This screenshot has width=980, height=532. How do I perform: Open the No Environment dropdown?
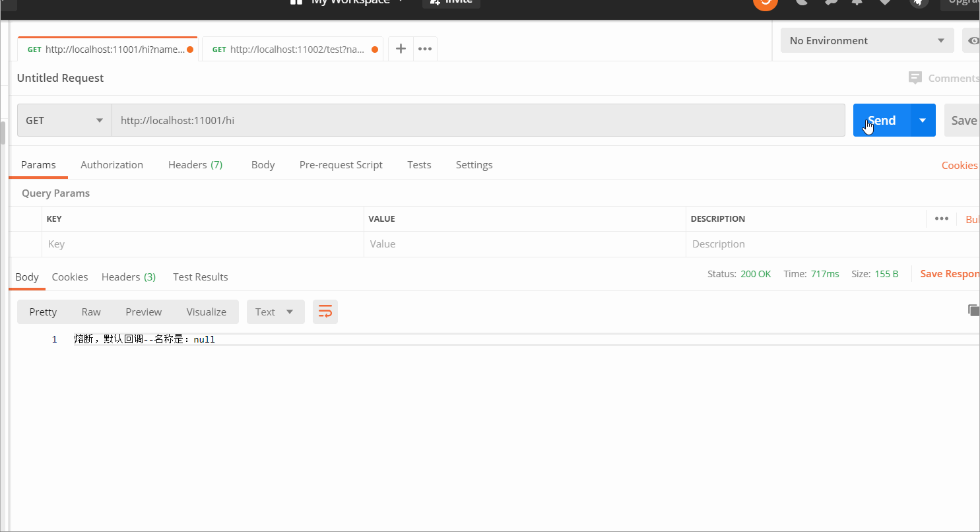[x=866, y=40]
